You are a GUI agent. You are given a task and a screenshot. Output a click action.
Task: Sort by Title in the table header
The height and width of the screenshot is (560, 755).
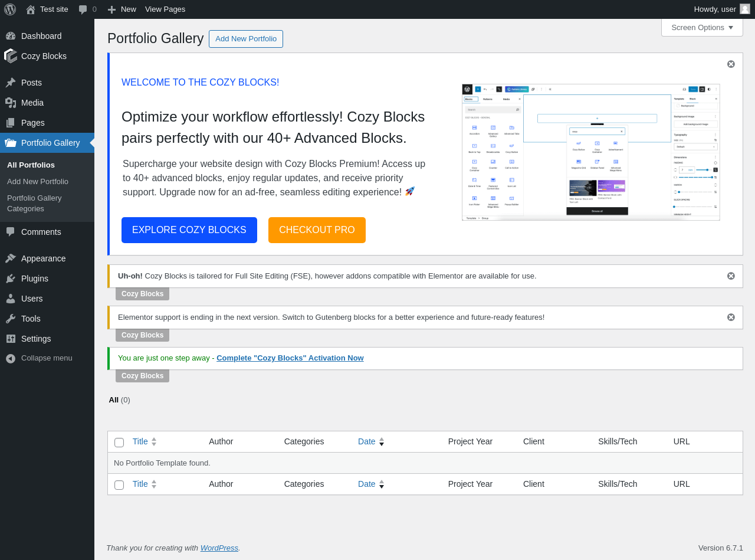[x=145, y=441]
